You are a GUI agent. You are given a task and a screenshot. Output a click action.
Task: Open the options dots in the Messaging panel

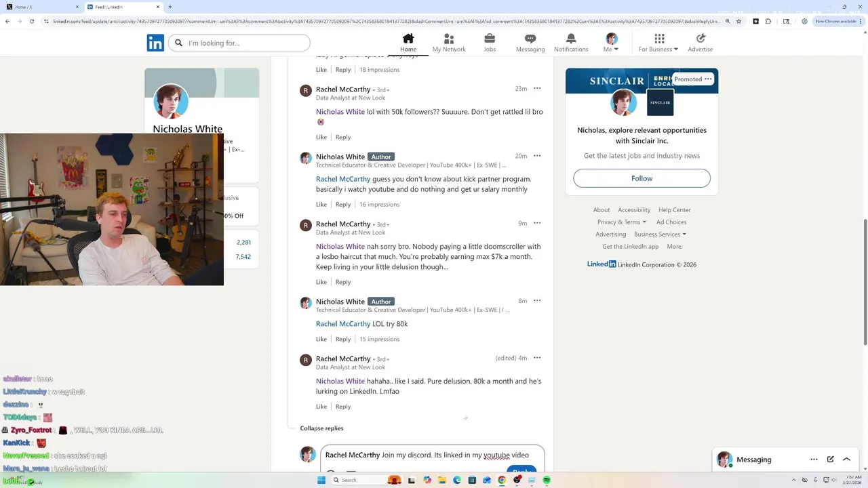814,459
